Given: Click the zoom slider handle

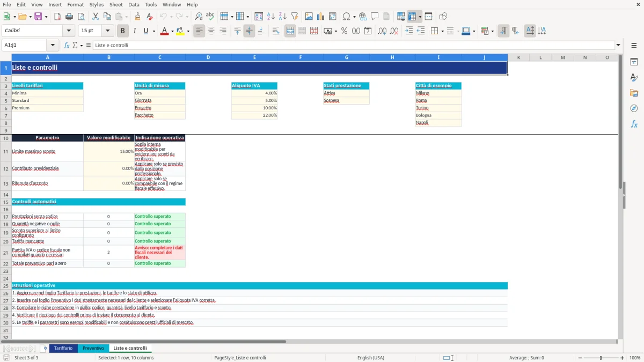Looking at the screenshot, I should pyautogui.click(x=601, y=358).
